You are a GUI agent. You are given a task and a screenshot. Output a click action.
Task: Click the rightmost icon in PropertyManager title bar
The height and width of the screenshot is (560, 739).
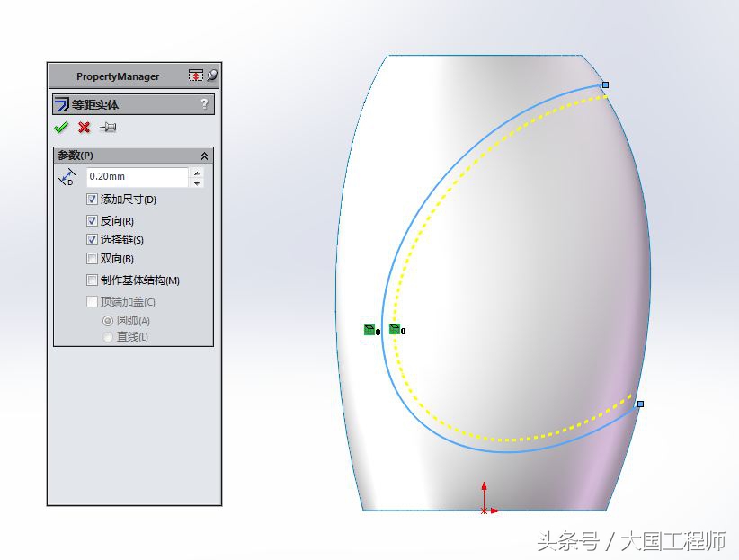coord(214,76)
